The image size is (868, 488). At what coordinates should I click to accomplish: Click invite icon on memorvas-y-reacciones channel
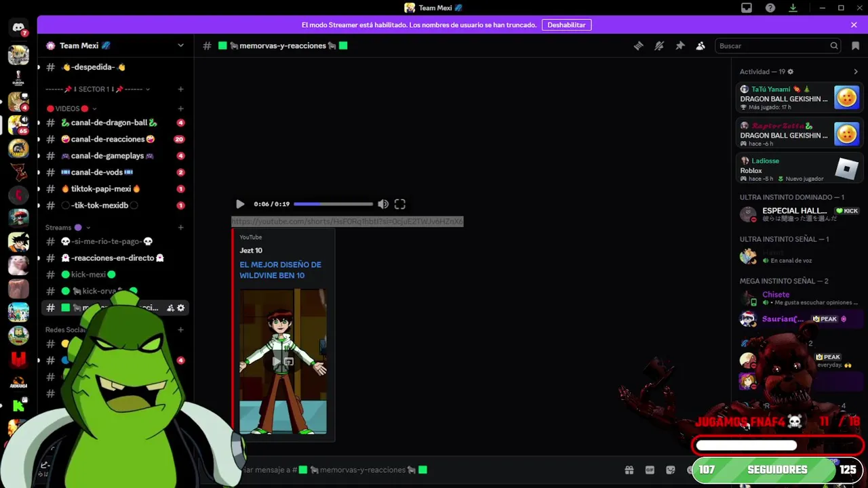[x=170, y=308]
